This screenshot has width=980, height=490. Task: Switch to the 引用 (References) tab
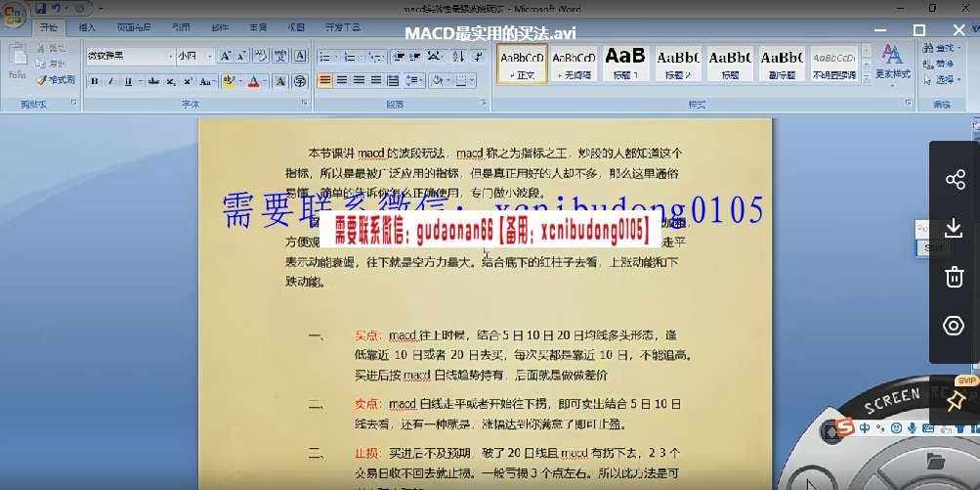click(182, 27)
